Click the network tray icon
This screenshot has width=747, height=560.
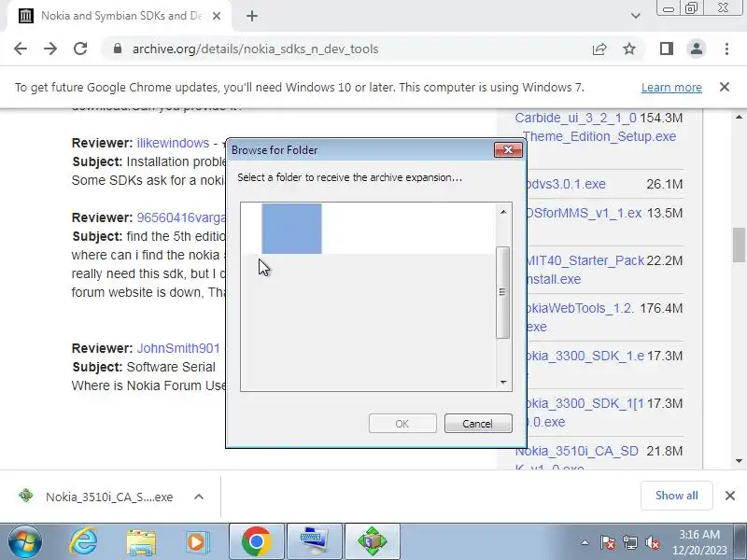point(629,542)
